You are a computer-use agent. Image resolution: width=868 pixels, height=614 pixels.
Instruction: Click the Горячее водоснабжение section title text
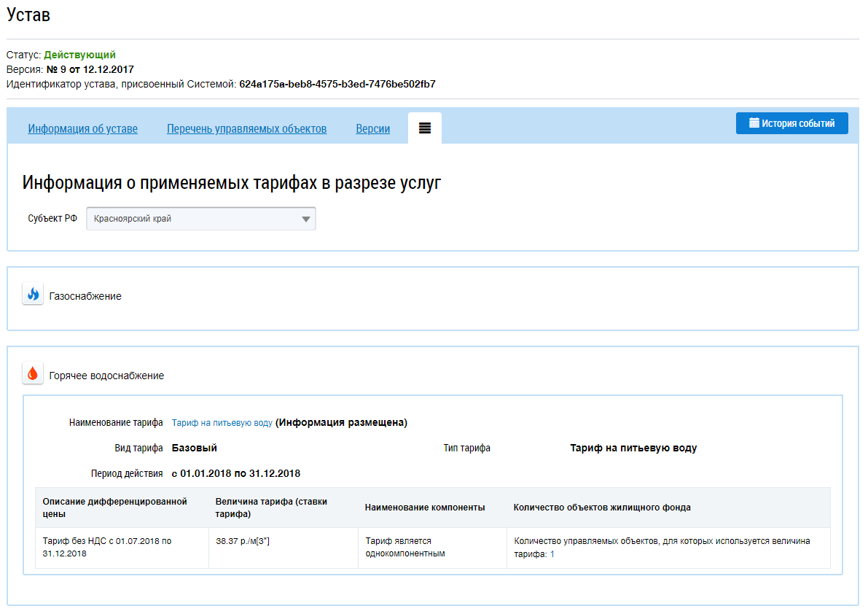pos(106,376)
